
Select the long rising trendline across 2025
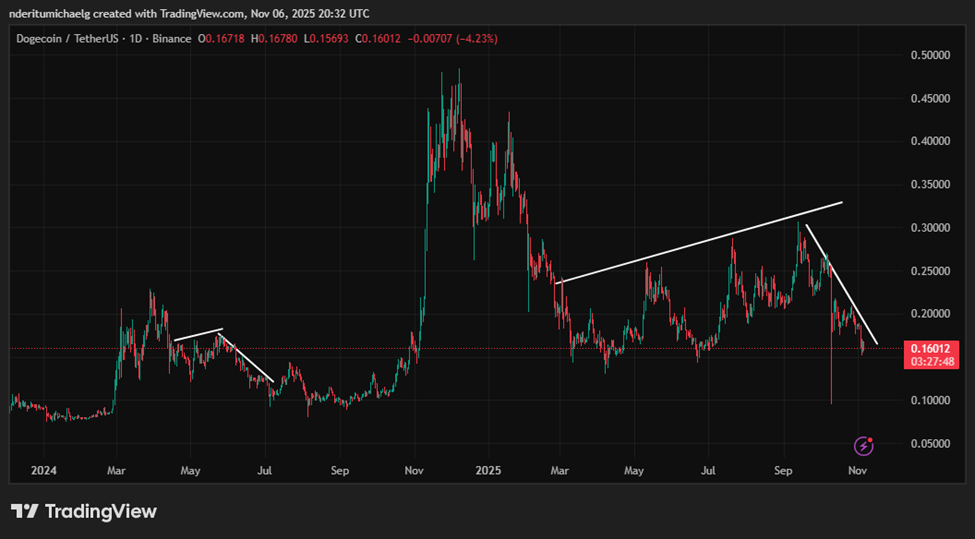[700, 242]
